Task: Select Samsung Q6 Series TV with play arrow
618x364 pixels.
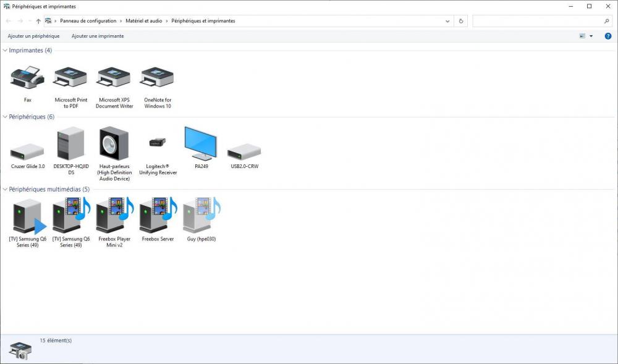Action: click(x=28, y=216)
